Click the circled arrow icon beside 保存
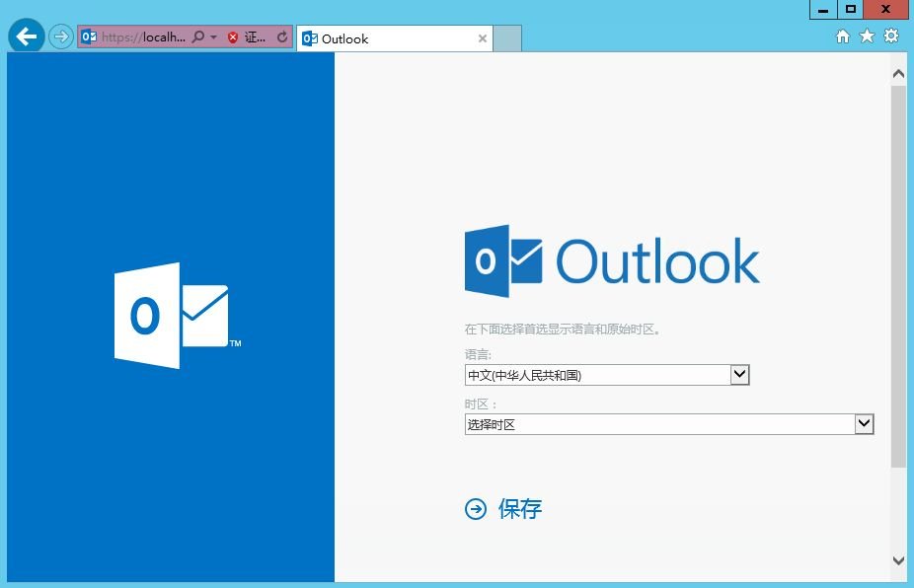Screen dimensions: 914x588 476,509
